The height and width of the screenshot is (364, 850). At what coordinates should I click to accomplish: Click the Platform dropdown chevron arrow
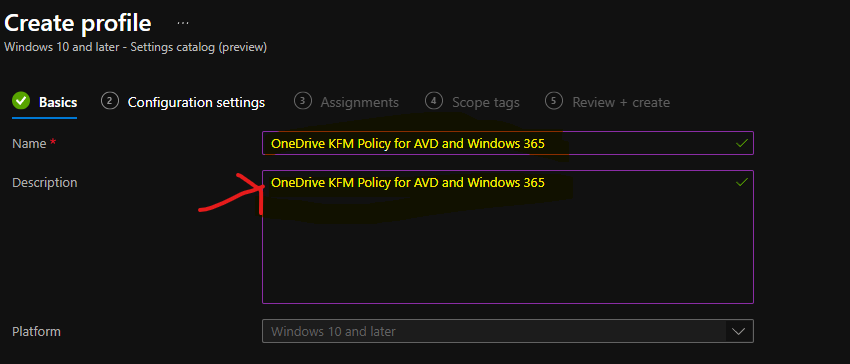tap(739, 331)
